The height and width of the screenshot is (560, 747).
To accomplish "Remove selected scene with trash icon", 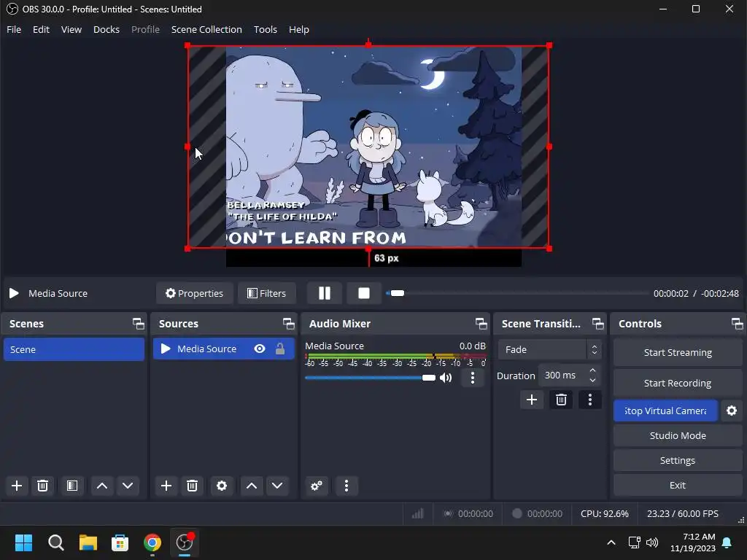I will [x=42, y=486].
